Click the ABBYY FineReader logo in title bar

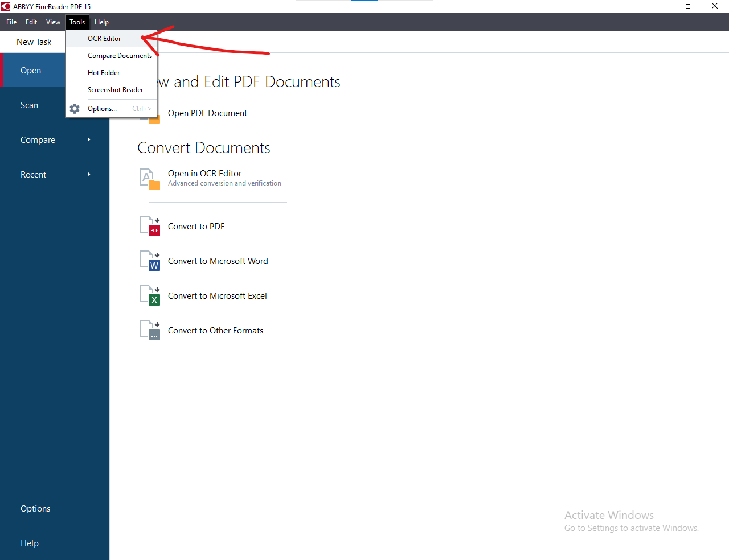tap(6, 6)
